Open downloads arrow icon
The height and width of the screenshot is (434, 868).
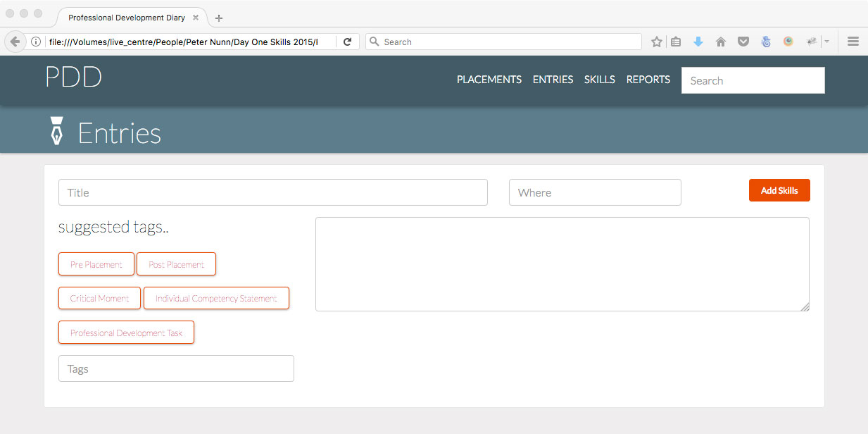coord(698,42)
